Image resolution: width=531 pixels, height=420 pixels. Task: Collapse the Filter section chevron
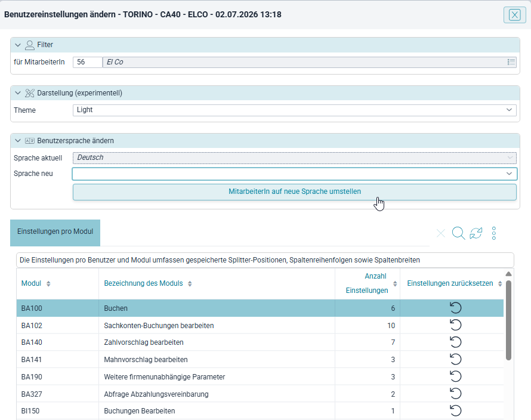pyautogui.click(x=18, y=45)
